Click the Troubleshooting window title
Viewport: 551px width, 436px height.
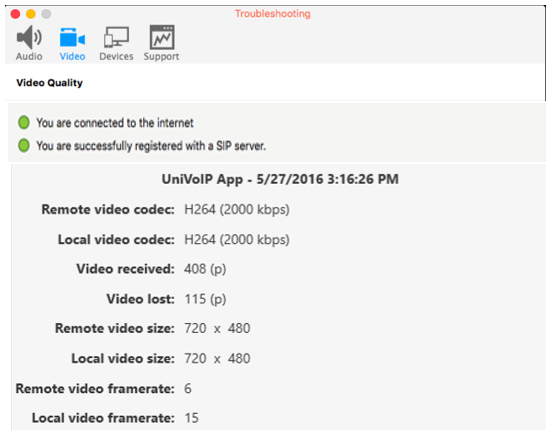[273, 14]
